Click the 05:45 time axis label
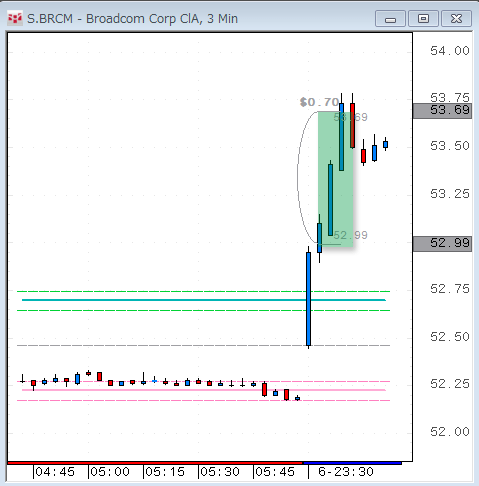The image size is (479, 486). point(275,472)
